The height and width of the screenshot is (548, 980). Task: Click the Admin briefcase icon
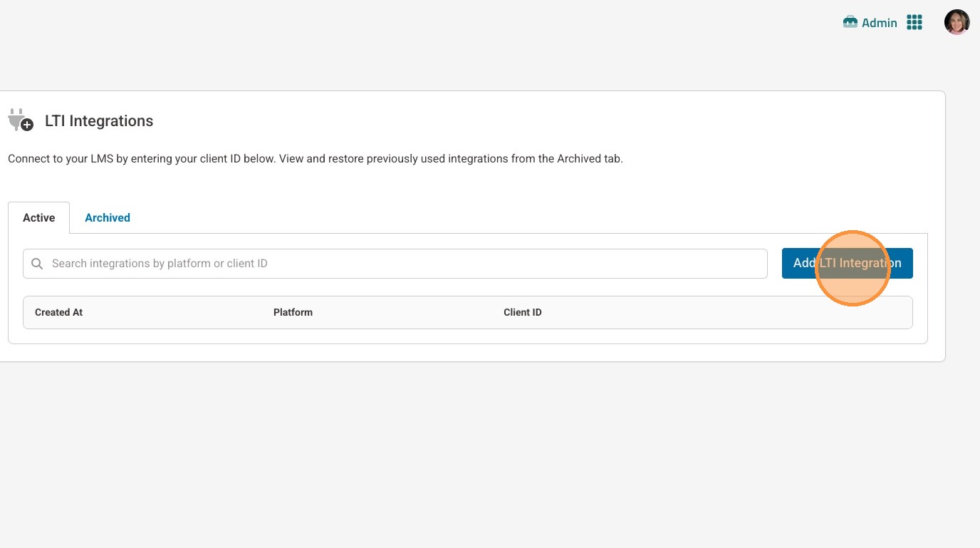coord(850,22)
